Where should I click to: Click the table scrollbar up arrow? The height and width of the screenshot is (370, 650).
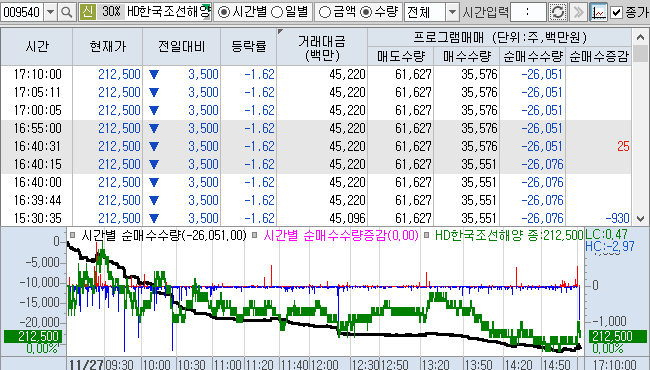(640, 37)
